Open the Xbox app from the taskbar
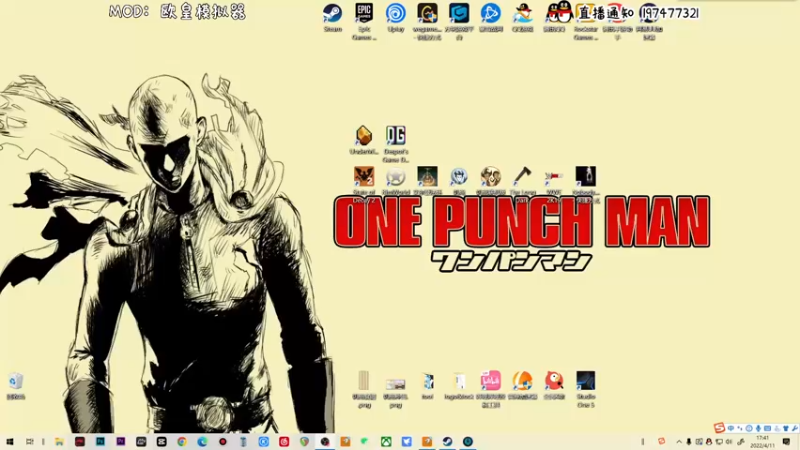 (x=386, y=442)
